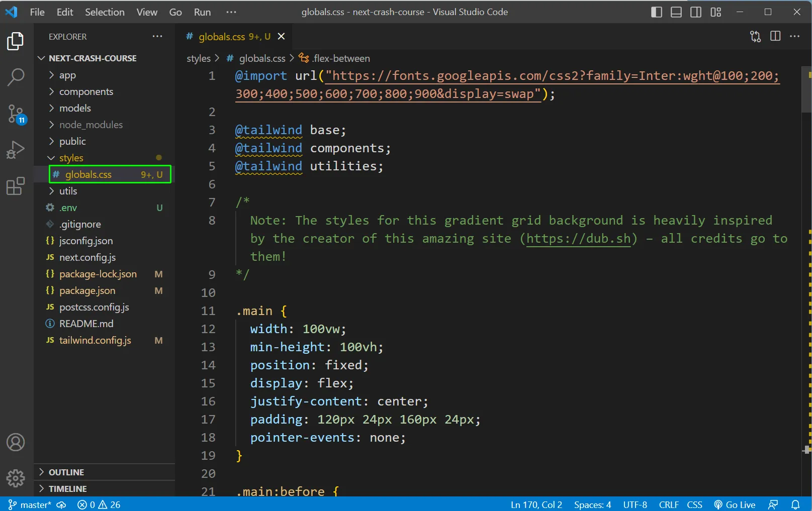The image size is (812, 511).
Task: Open jsconfig.json file
Action: tap(105, 241)
